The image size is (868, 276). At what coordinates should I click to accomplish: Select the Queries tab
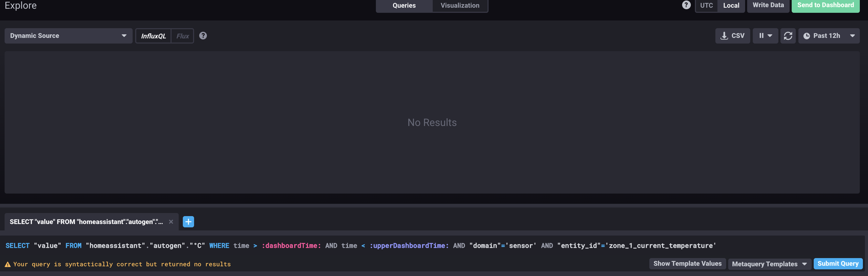pos(404,5)
